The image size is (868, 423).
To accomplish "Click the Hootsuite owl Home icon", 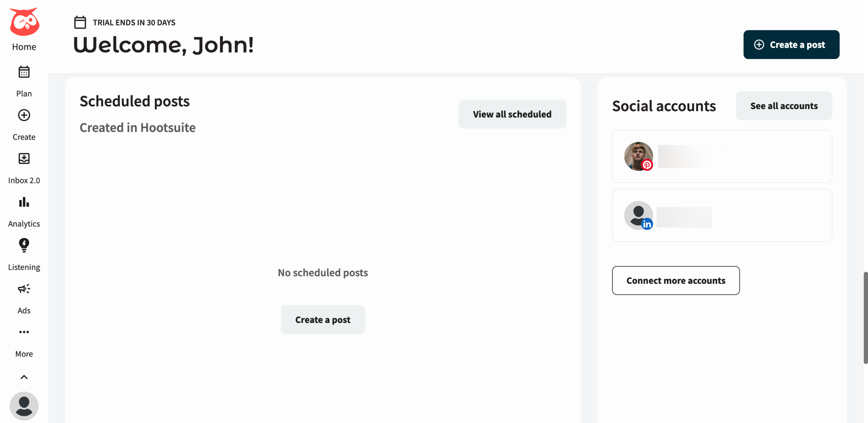I will [x=24, y=22].
